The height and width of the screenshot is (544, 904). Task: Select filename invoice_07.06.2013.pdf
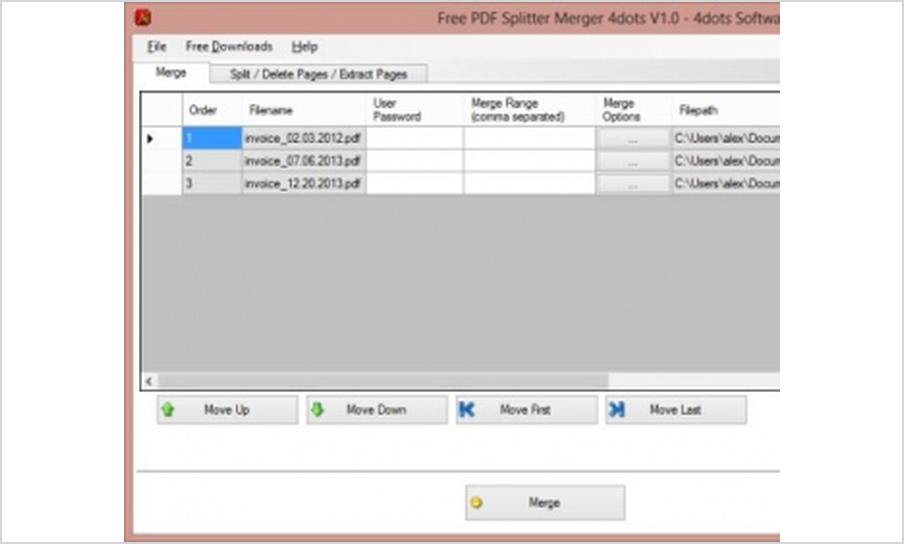click(304, 161)
